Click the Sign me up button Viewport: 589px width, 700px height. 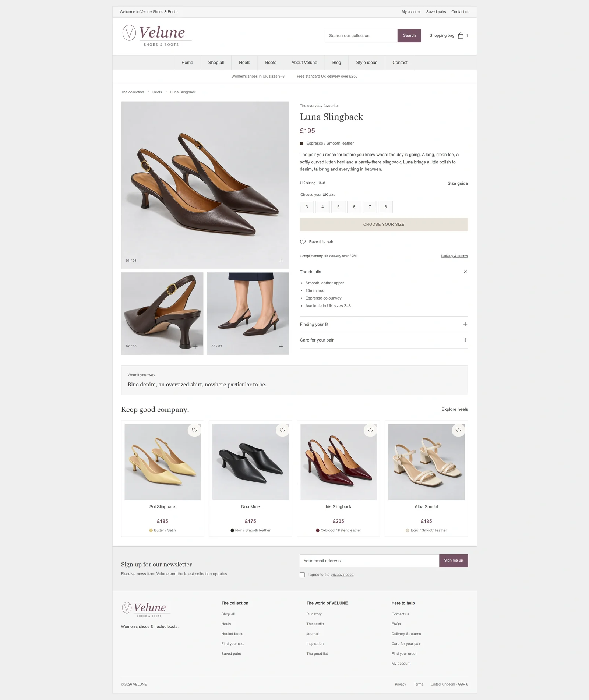click(x=454, y=561)
